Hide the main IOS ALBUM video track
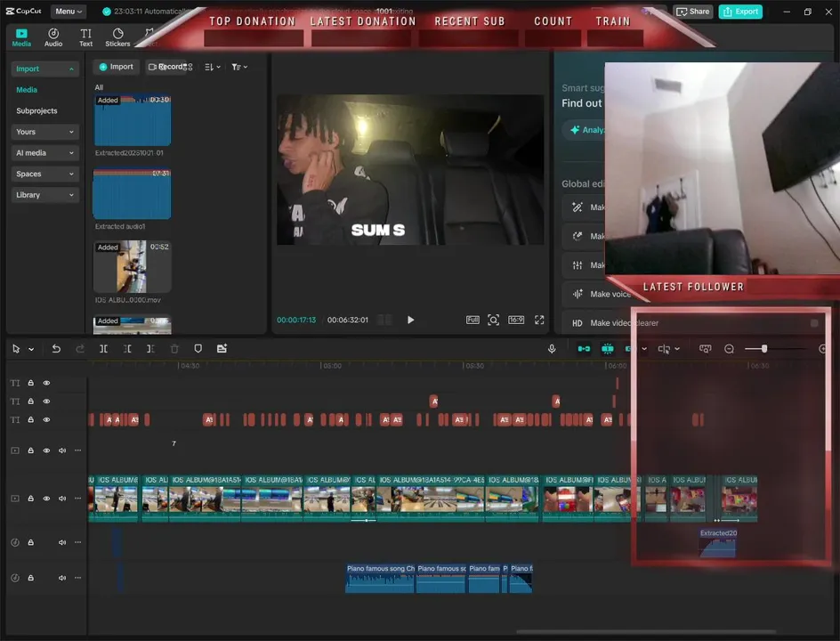Viewport: 840px width, 641px height. pos(46,499)
